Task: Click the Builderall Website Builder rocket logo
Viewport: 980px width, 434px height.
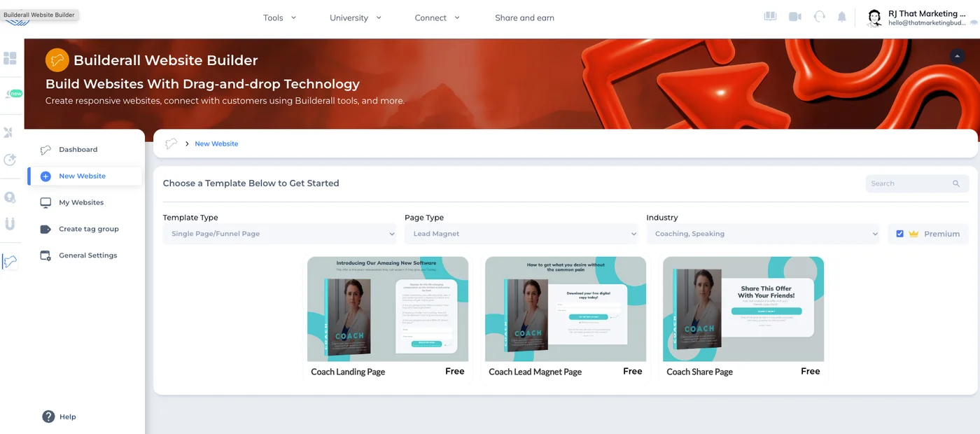Action: coord(57,60)
